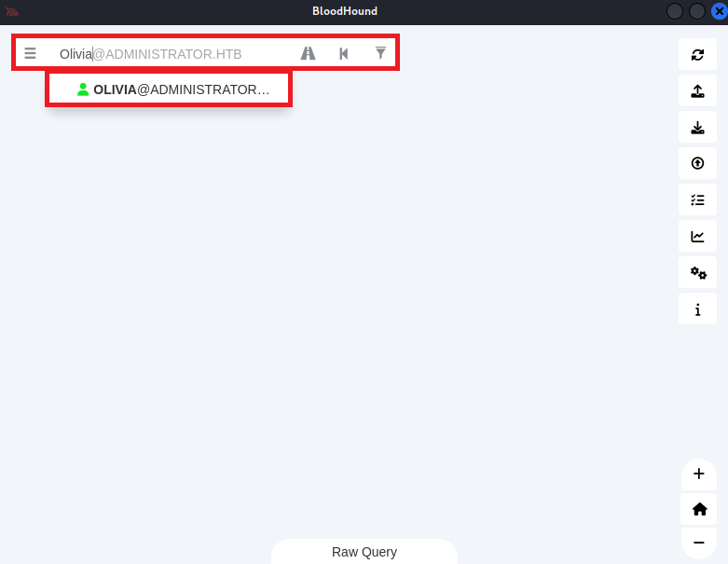Export graph using the upward tray icon
The width and height of the screenshot is (728, 564).
click(x=697, y=90)
